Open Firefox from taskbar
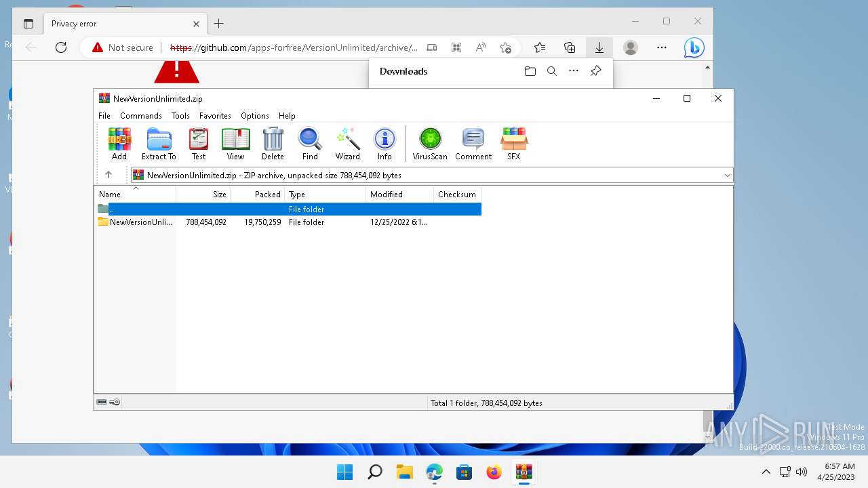Viewport: 868px width, 488px height. (494, 472)
